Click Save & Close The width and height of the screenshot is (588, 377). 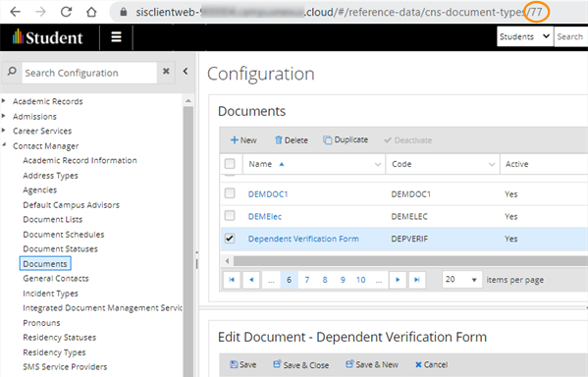point(301,364)
